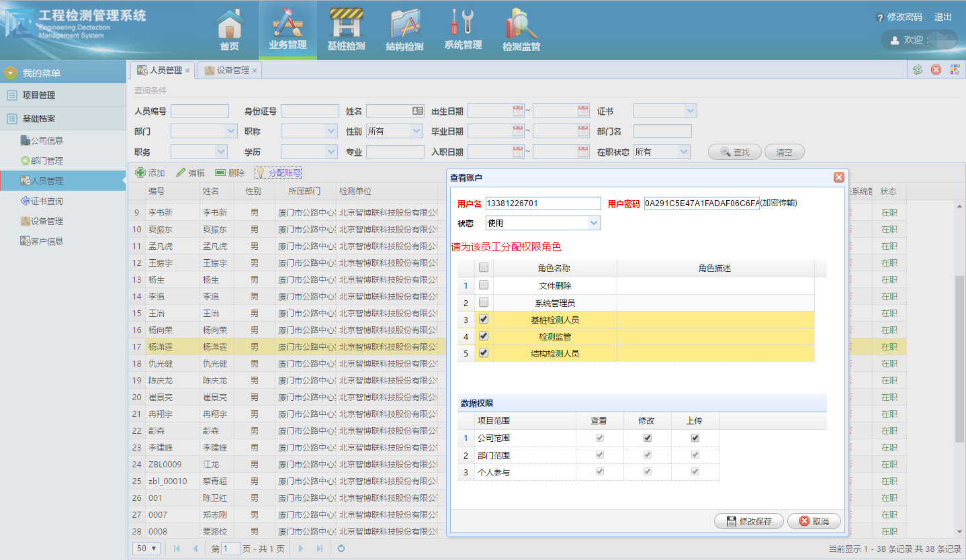Toggle 公司范围 修改 checkbox

[x=648, y=438]
